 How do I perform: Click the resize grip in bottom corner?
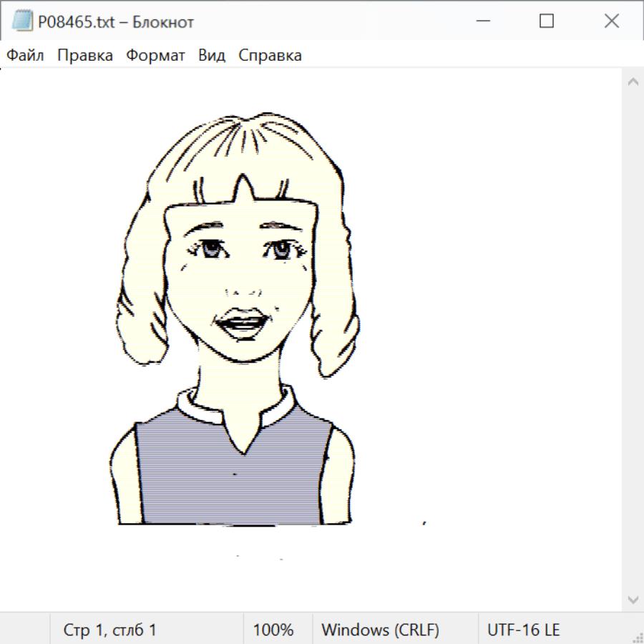coord(637,637)
